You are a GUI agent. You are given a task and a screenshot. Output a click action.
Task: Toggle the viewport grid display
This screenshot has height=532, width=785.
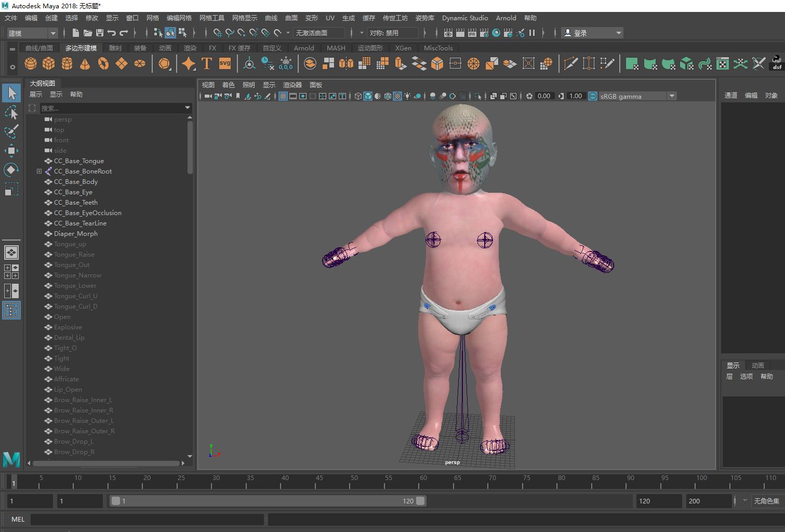(x=283, y=96)
